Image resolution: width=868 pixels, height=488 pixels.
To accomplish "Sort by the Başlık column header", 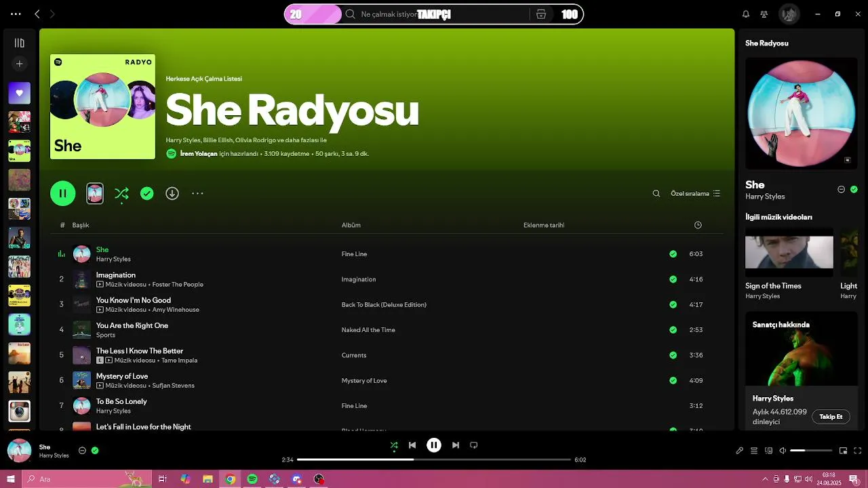I will 81,225.
